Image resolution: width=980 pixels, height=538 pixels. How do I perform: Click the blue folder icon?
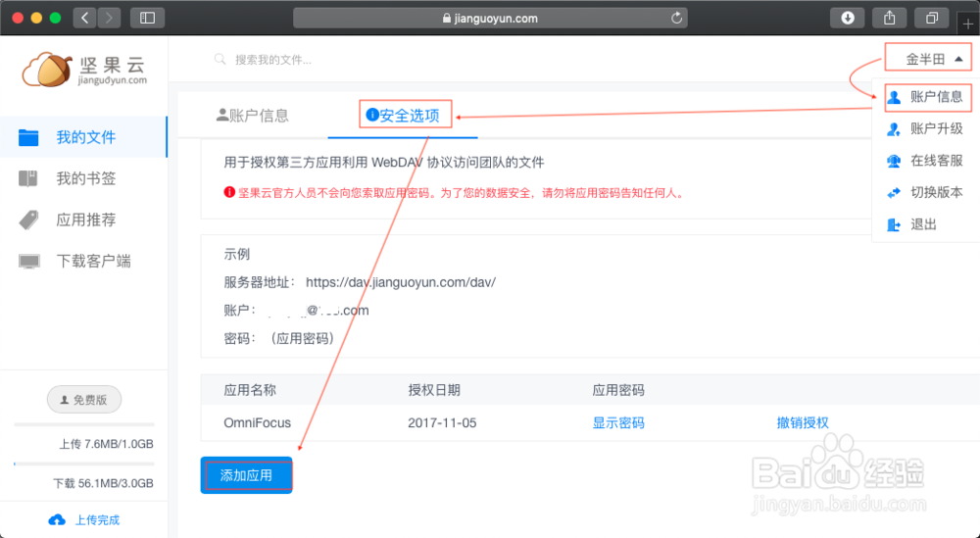[x=28, y=137]
